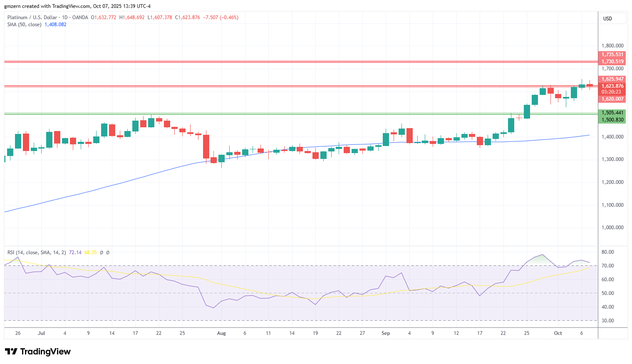Click the 1,200.000 price axis value
Viewport: 632px width, 364px height.
click(612, 182)
